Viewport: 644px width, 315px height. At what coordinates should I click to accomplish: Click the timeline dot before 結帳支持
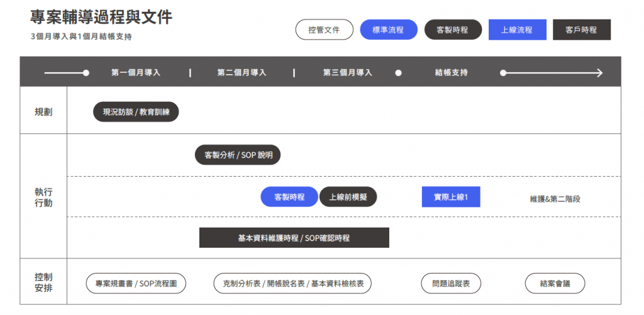point(398,73)
